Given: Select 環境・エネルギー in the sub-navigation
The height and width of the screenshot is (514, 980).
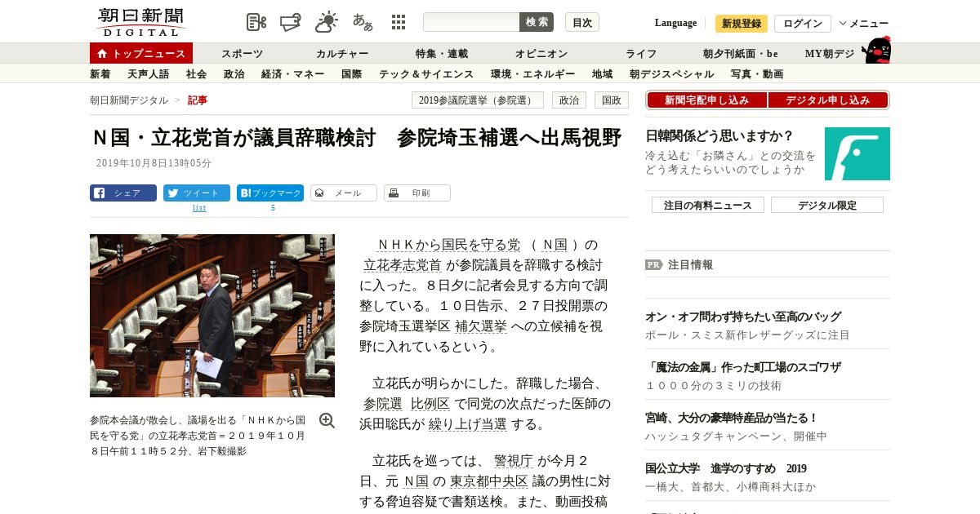Looking at the screenshot, I should pyautogui.click(x=532, y=74).
